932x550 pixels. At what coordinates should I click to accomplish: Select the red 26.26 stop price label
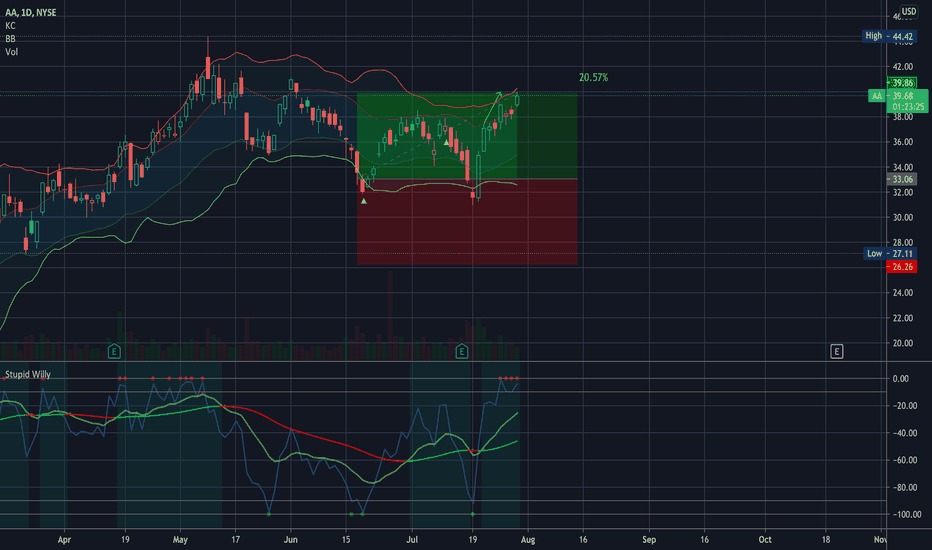tap(902, 266)
